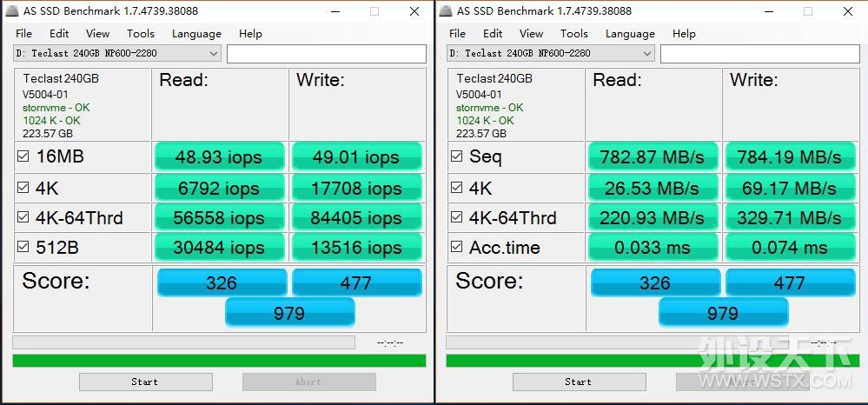Click the Abort button in the iops window
Viewport: 868px width, 405px height.
[x=308, y=382]
